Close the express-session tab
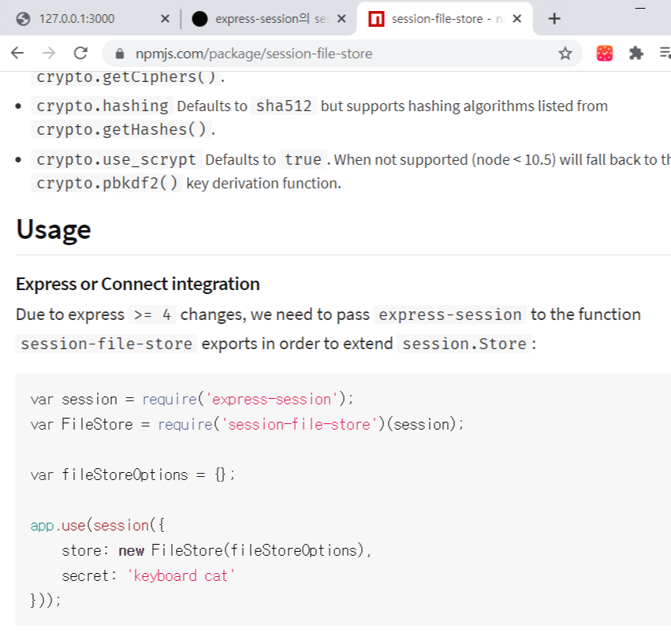The width and height of the screenshot is (671, 644). [x=341, y=19]
